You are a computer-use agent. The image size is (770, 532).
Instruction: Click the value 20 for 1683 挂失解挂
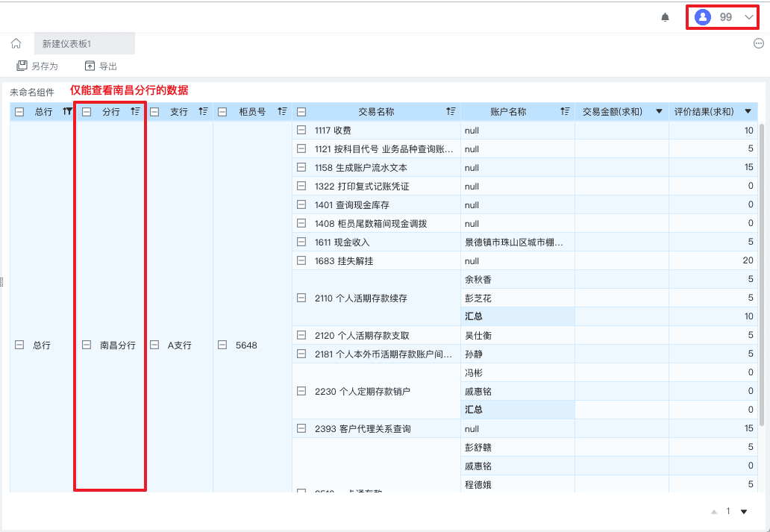coord(748,260)
